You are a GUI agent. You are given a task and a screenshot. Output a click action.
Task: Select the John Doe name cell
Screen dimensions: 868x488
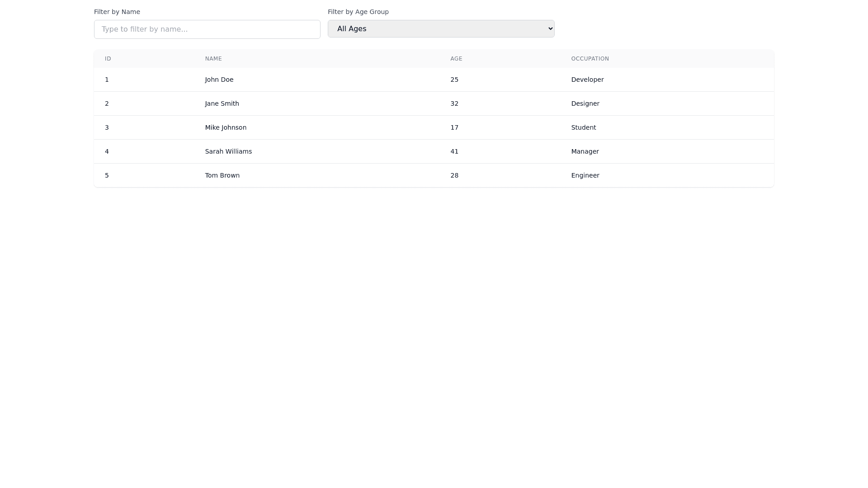pyautogui.click(x=219, y=80)
